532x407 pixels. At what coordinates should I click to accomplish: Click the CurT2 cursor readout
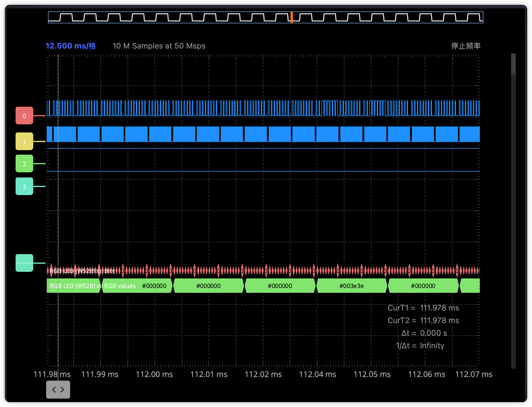click(423, 320)
